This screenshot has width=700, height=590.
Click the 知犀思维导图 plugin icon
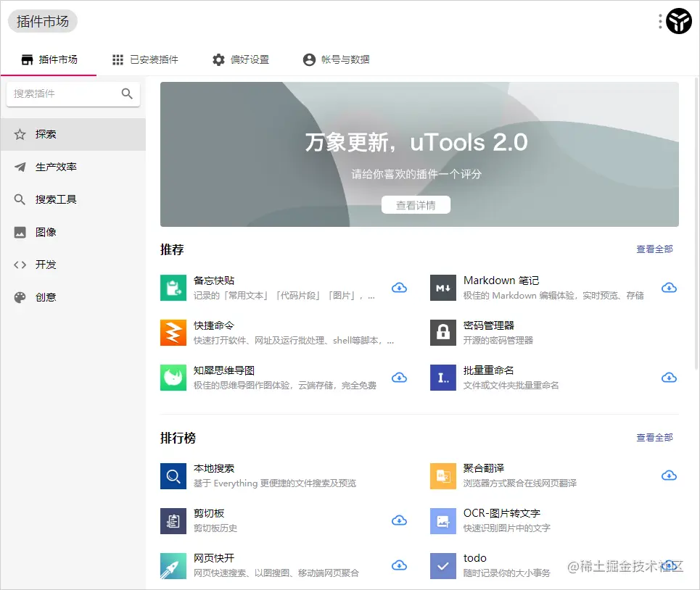(x=173, y=378)
